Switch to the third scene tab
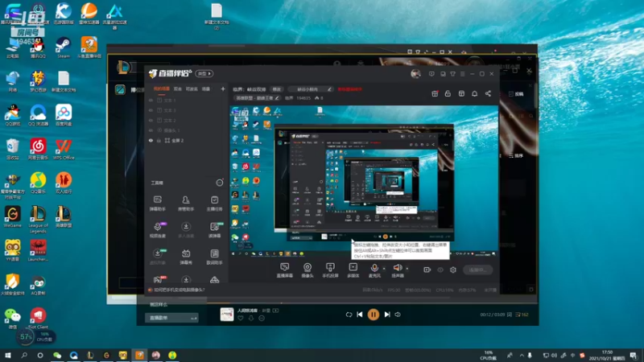Viewport: 644px width, 362px height. click(192, 88)
